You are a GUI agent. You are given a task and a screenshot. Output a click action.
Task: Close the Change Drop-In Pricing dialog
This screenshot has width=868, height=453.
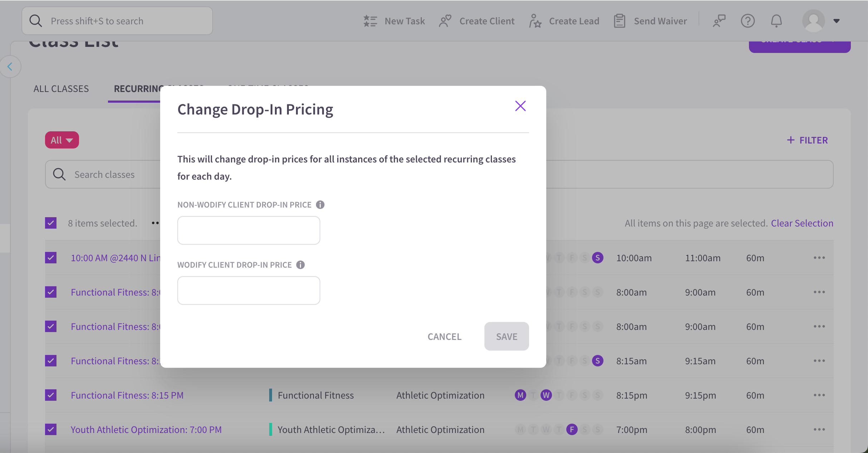(x=520, y=106)
